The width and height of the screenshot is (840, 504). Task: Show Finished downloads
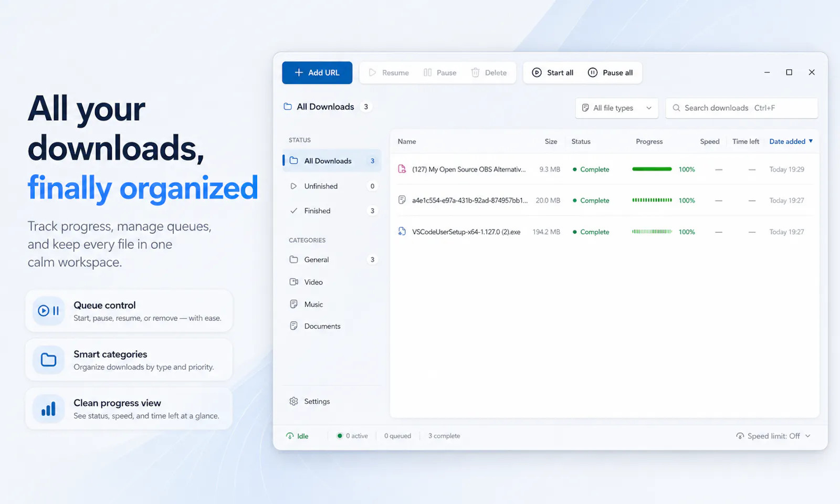click(x=332, y=211)
